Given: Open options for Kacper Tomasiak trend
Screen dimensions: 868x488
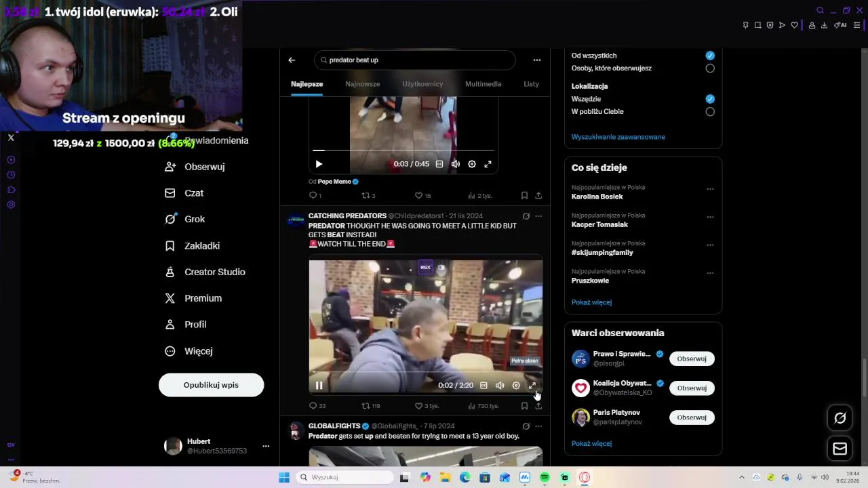Looking at the screenshot, I should [x=710, y=217].
